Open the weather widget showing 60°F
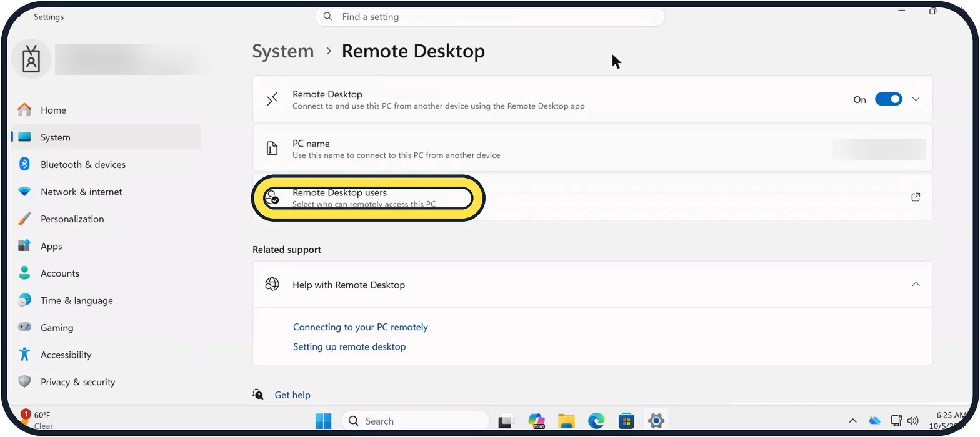 37,420
